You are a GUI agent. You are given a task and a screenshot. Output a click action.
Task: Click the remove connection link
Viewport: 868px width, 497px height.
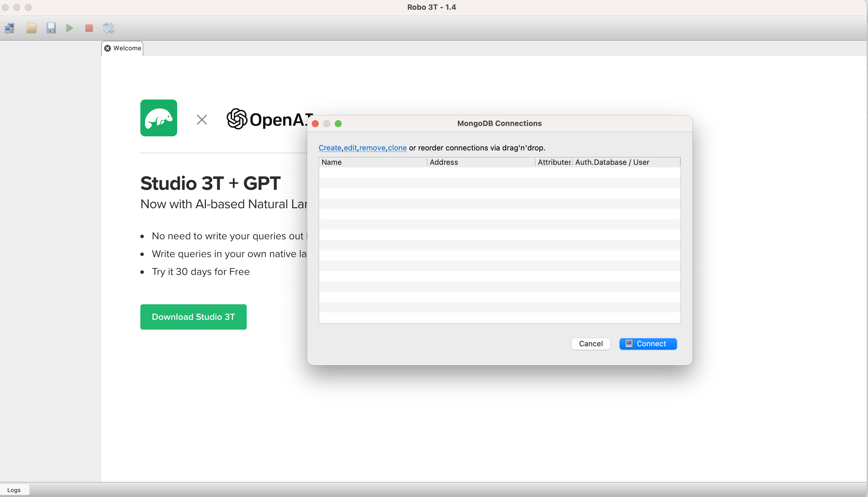pyautogui.click(x=372, y=148)
